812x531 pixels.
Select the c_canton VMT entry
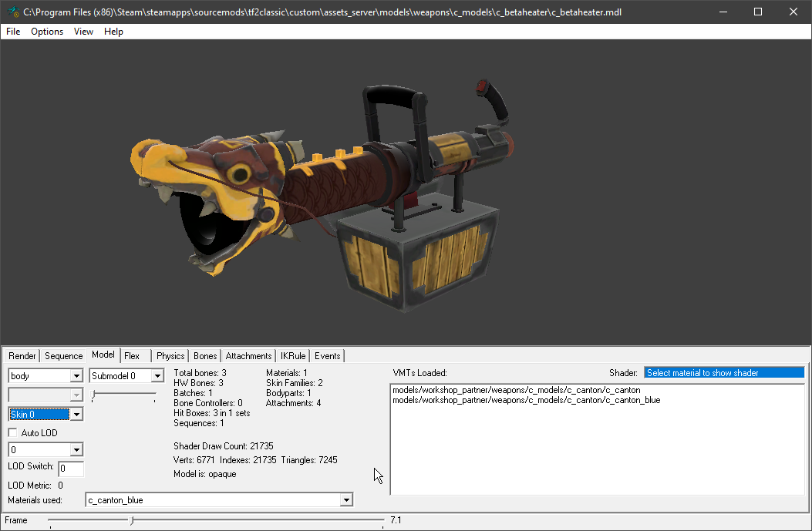tap(517, 390)
